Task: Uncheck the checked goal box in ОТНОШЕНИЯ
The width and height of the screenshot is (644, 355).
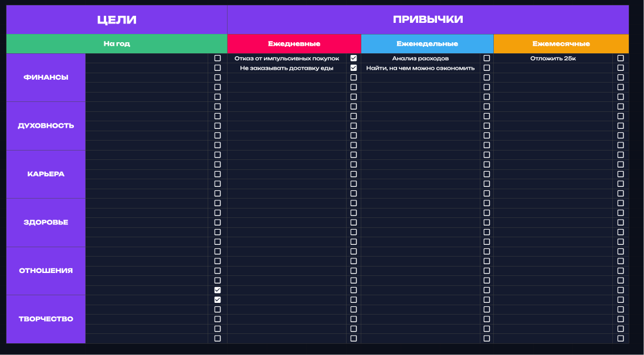Action: pyautogui.click(x=218, y=290)
